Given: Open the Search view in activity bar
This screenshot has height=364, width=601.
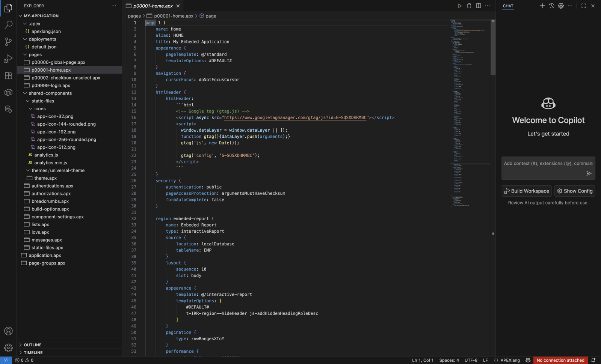Looking at the screenshot, I should [x=8, y=25].
